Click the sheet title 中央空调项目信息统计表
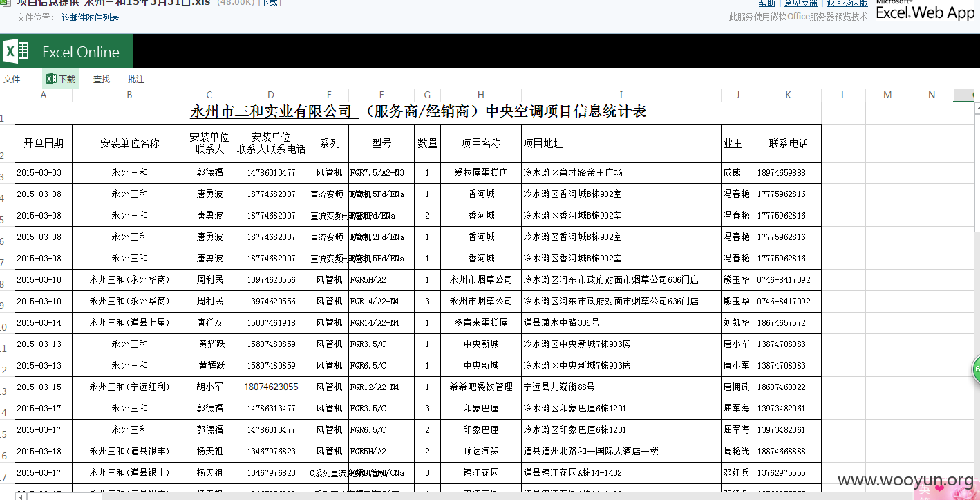This screenshot has height=500, width=980. point(566,111)
